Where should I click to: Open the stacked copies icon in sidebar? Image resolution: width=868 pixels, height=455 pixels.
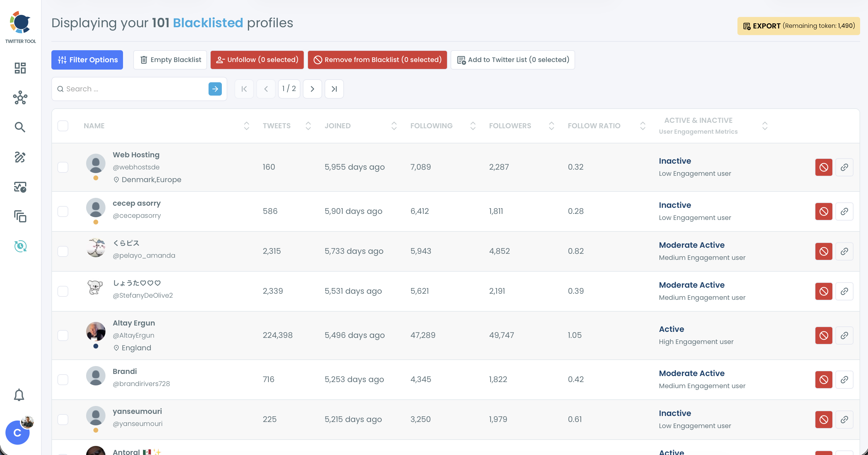[20, 216]
